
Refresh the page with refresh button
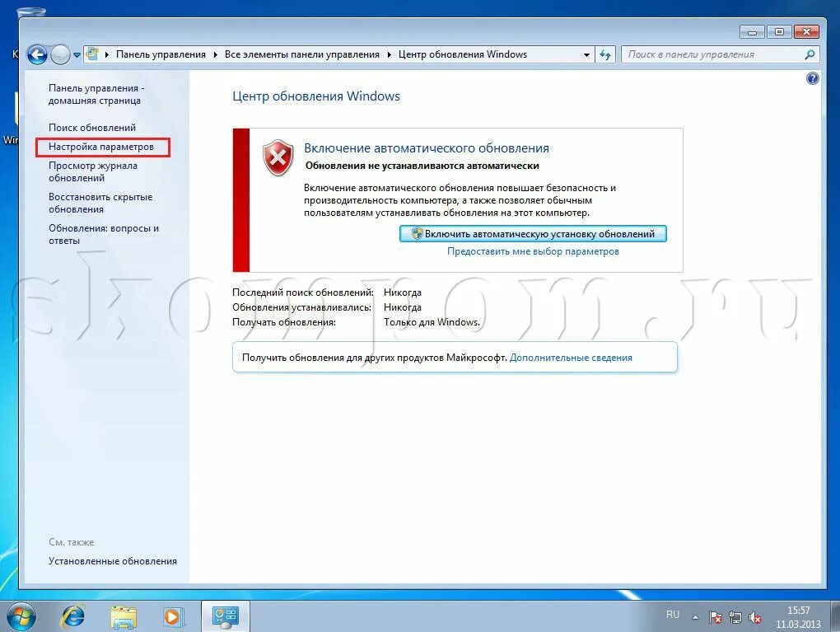click(605, 54)
